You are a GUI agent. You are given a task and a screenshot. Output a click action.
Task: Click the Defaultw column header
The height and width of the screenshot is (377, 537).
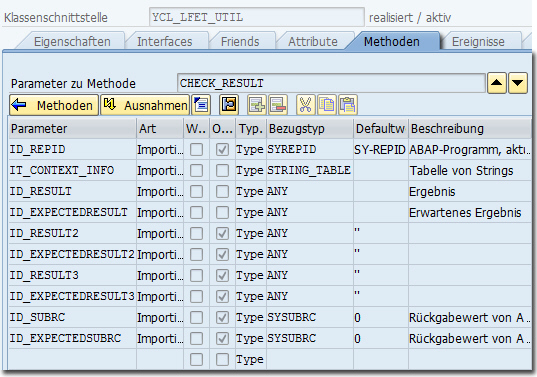click(381, 129)
